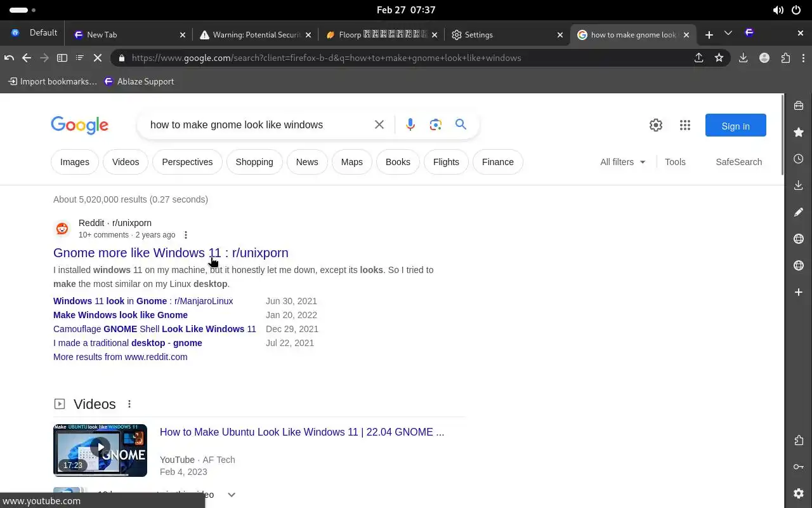The width and height of the screenshot is (812, 508).
Task: Select the Finance filter chip
Action: tap(498, 162)
